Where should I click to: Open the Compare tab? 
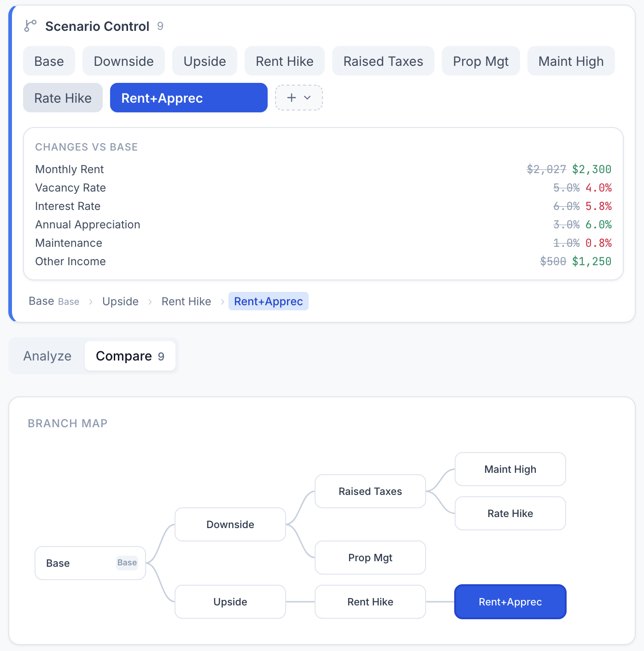pos(130,356)
